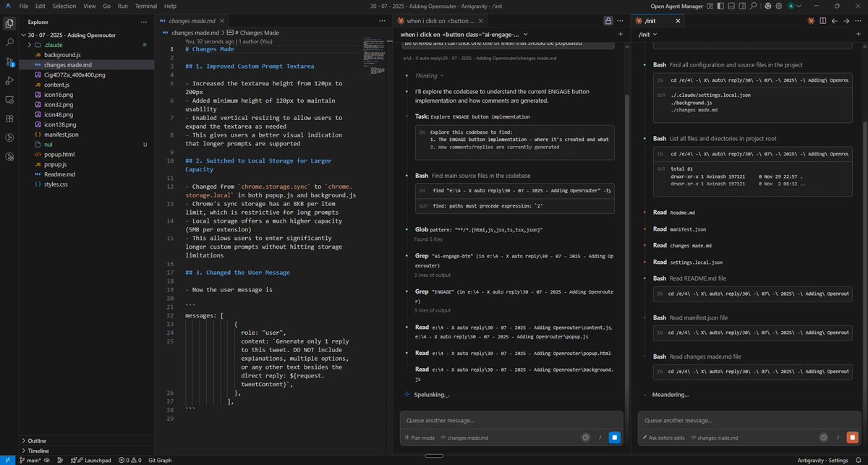Open the Explorer view in activity bar
Viewport: 868px width, 465px height.
point(9,24)
